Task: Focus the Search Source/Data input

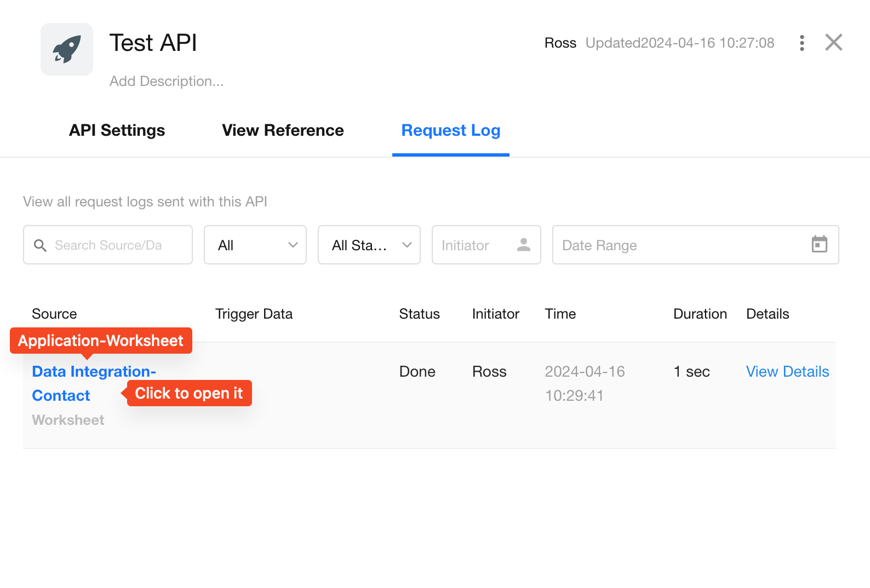Action: (115, 245)
